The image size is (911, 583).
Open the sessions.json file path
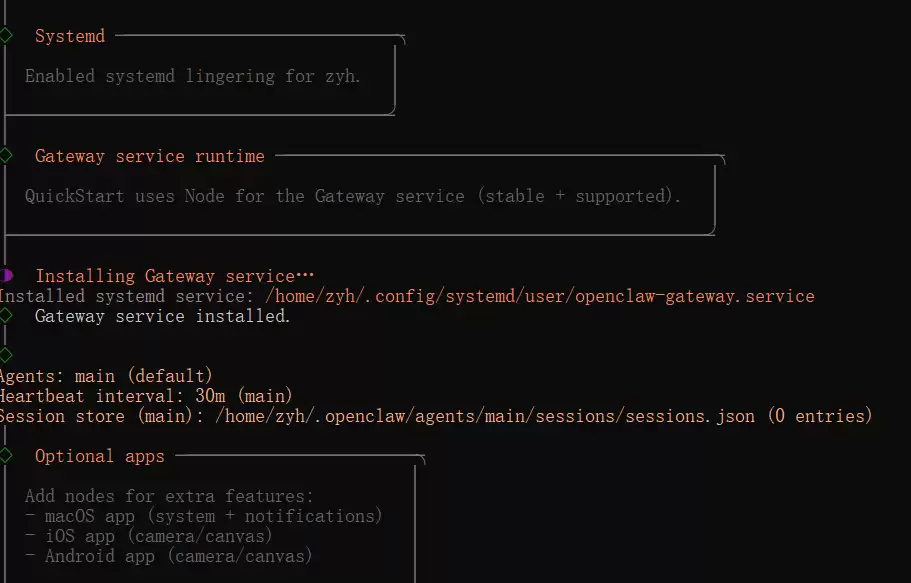point(485,416)
